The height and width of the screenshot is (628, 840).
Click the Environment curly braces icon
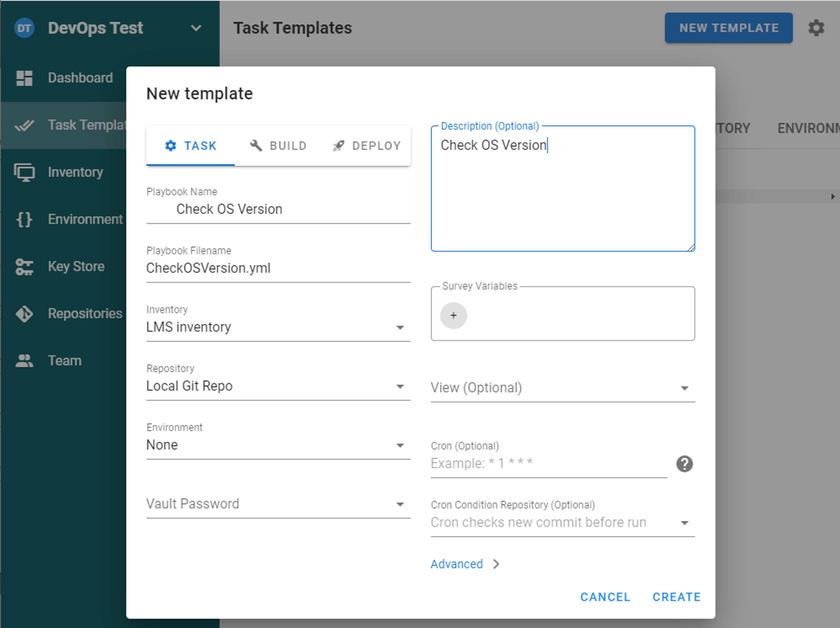24,219
